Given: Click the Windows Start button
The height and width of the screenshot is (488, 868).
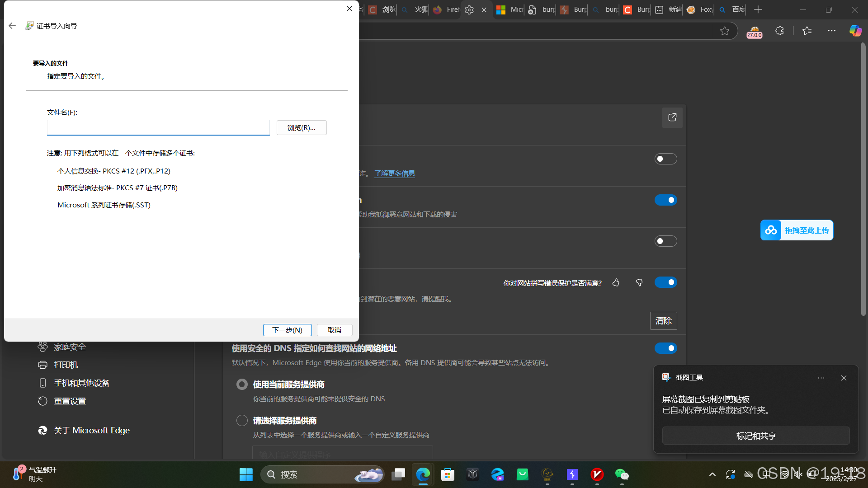Looking at the screenshot, I should [246, 474].
